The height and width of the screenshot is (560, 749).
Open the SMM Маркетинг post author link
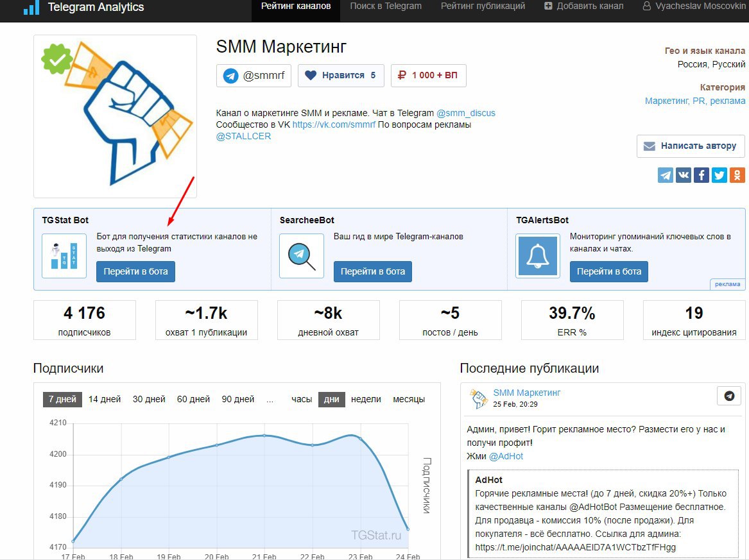pos(526,393)
